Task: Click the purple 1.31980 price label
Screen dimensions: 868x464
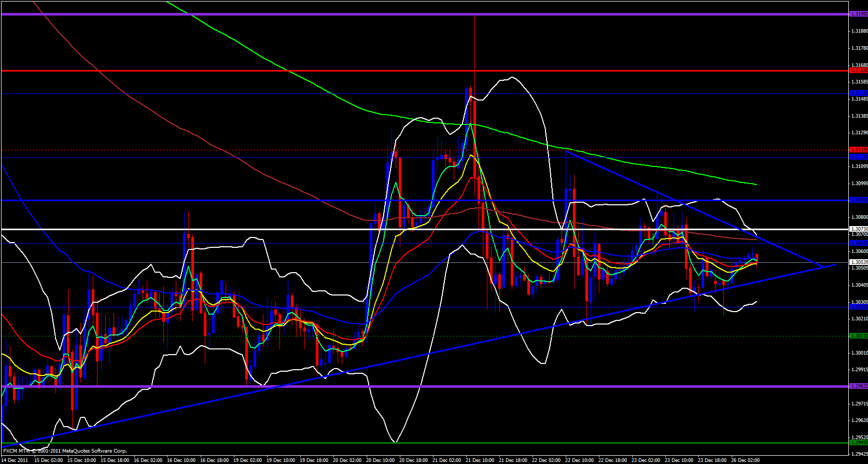Action: (858, 14)
